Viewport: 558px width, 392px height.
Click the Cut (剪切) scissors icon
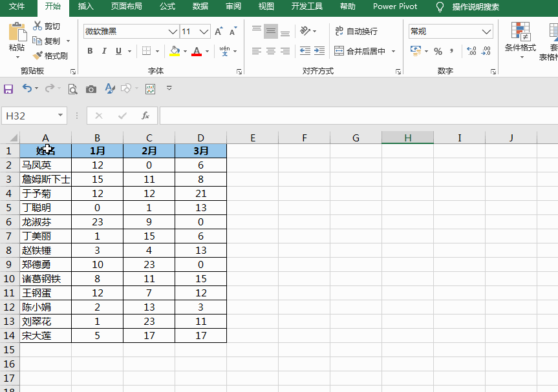38,26
